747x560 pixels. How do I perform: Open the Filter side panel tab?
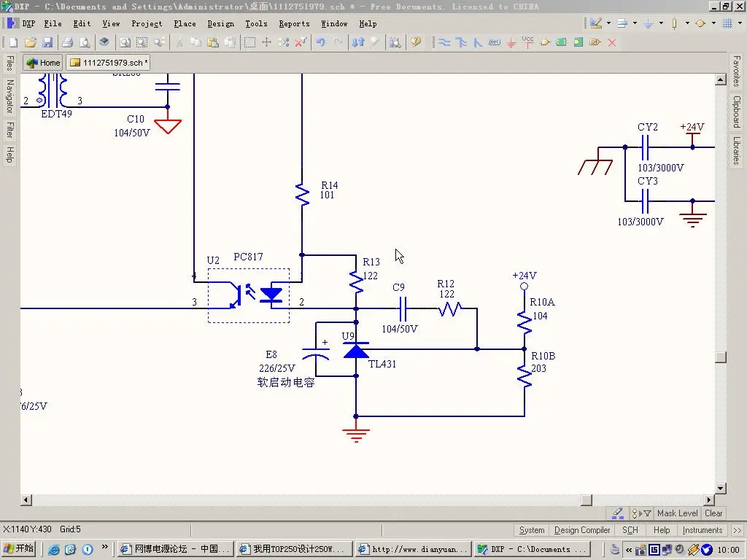[x=9, y=130]
